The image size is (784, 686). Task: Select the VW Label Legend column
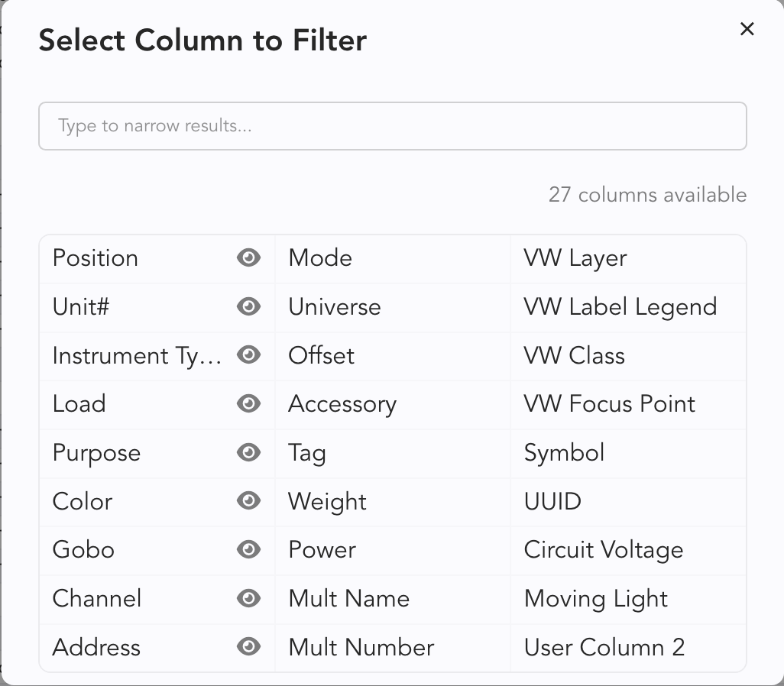[x=620, y=307]
